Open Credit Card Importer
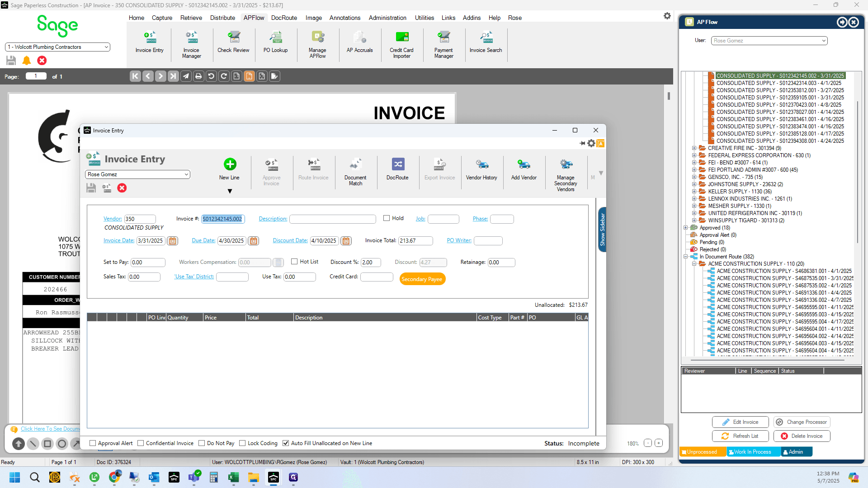868x488 pixels. pyautogui.click(x=401, y=45)
